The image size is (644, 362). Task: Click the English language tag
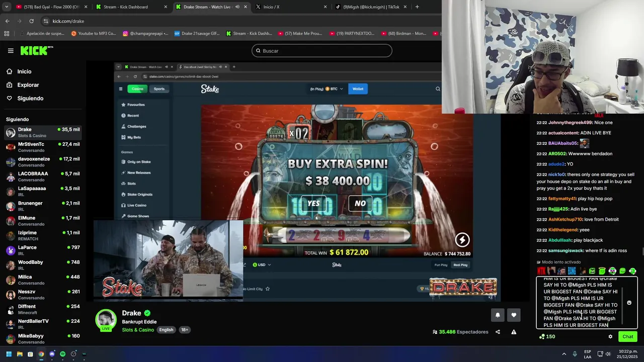[166, 330]
